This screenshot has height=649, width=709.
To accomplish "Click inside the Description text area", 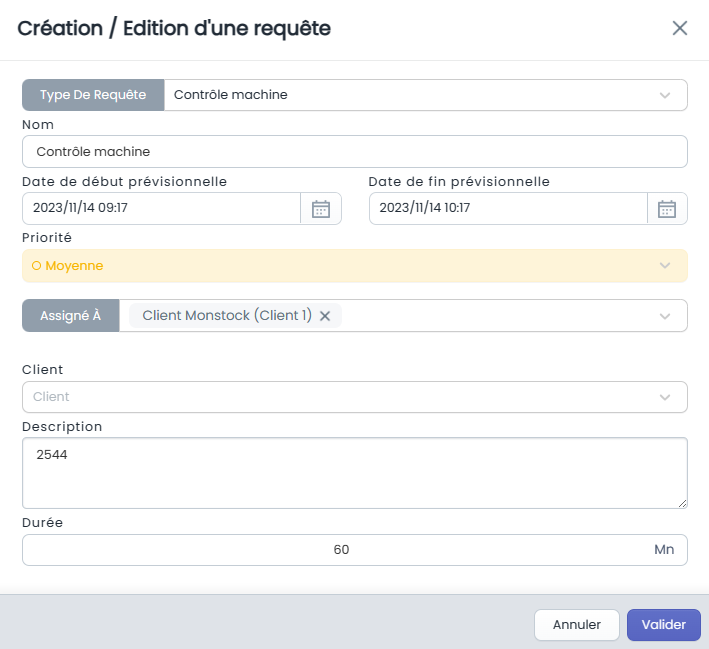I will 355,473.
